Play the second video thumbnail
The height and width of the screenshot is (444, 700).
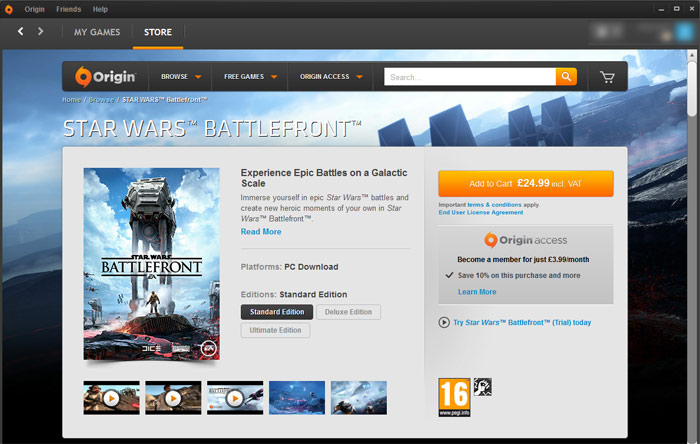(x=173, y=398)
